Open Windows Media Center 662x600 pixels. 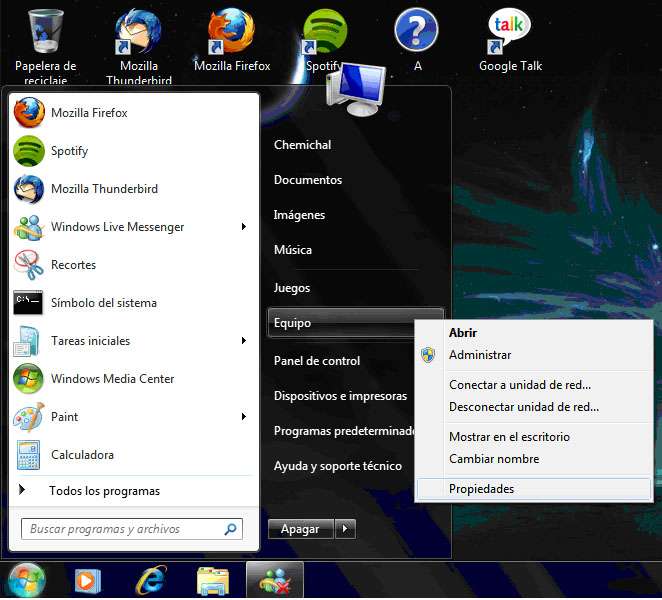(x=112, y=379)
